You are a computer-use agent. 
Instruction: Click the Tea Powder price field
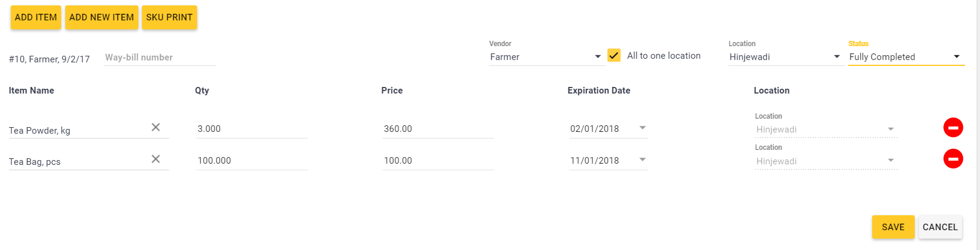click(438, 129)
